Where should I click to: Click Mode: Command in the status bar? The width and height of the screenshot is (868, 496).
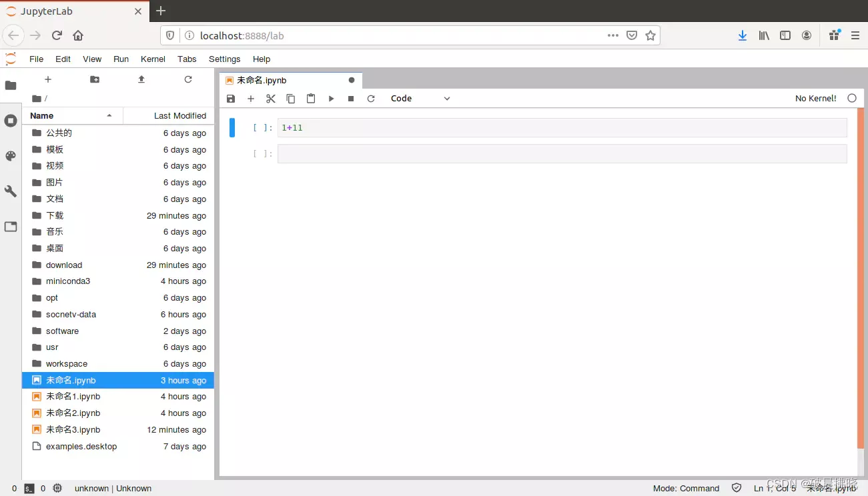point(685,488)
